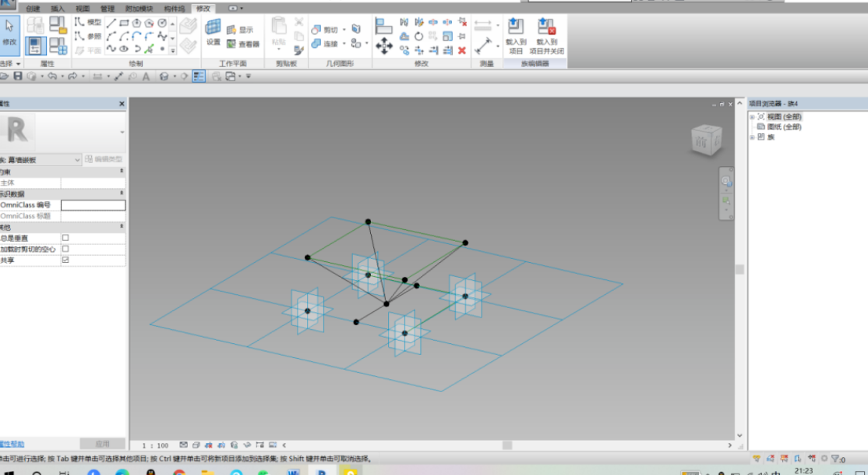Click into the OmniClass 编号 field
Viewport: 868px width, 475px height.
(93, 205)
